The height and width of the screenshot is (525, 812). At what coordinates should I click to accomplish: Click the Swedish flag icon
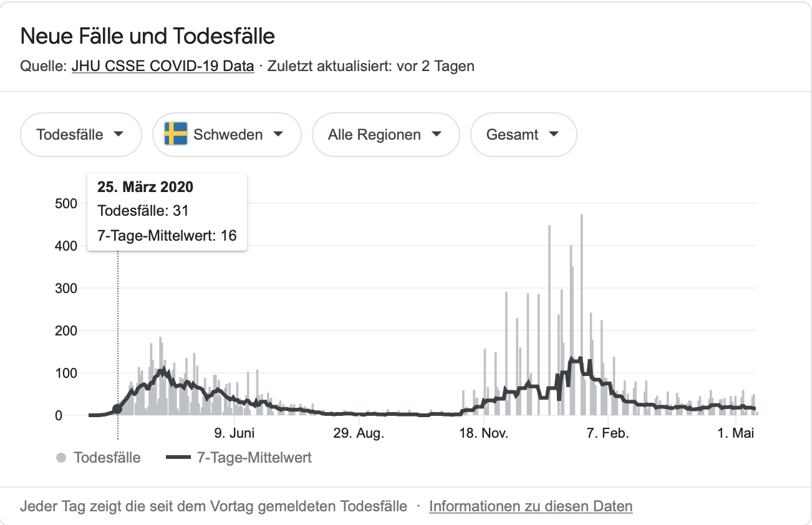point(176,134)
